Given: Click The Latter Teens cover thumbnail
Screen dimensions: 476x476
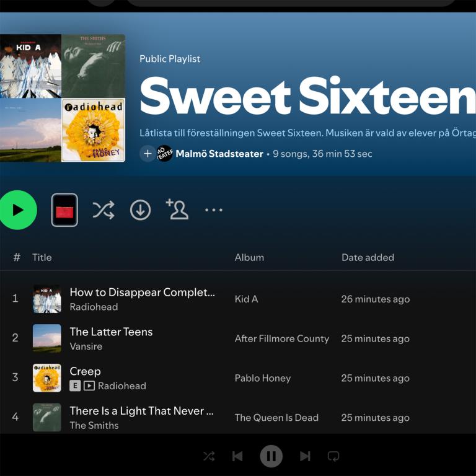Looking at the screenshot, I should click(47, 338).
